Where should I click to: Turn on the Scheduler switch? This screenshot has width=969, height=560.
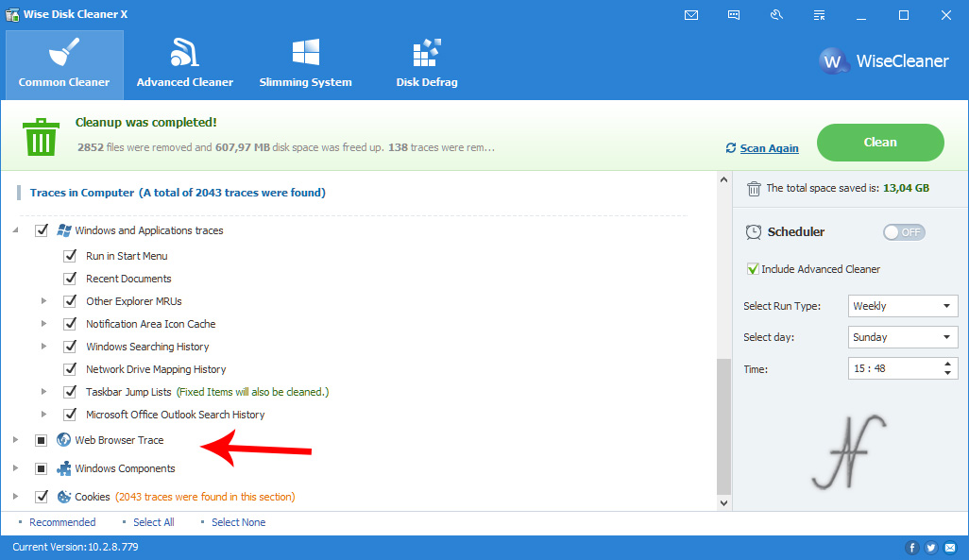pyautogui.click(x=904, y=232)
